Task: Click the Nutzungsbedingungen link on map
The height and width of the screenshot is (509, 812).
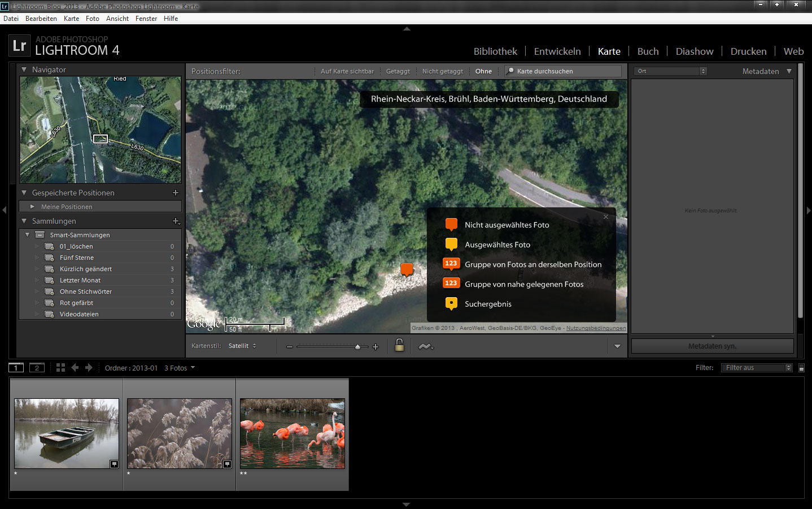Action: [x=596, y=328]
